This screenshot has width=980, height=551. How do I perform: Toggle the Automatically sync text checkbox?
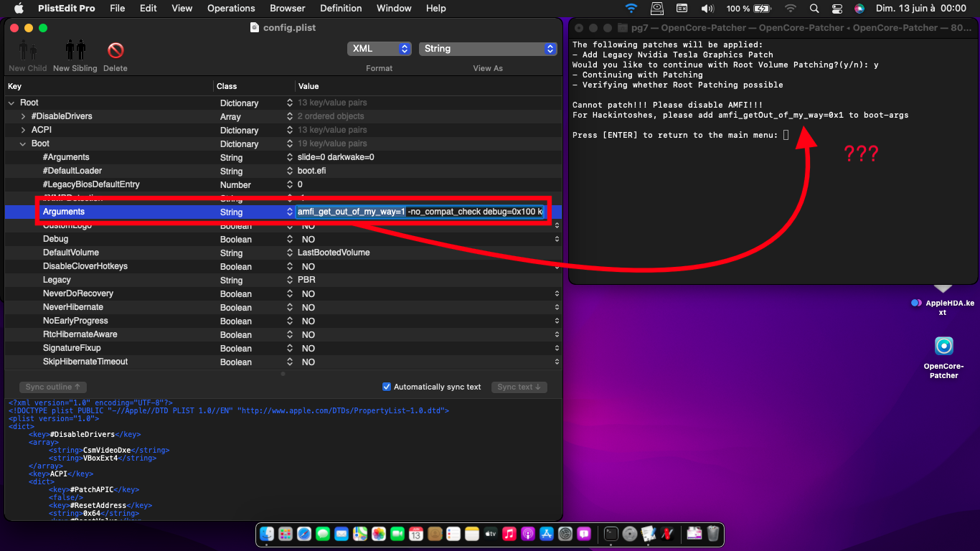pyautogui.click(x=387, y=387)
